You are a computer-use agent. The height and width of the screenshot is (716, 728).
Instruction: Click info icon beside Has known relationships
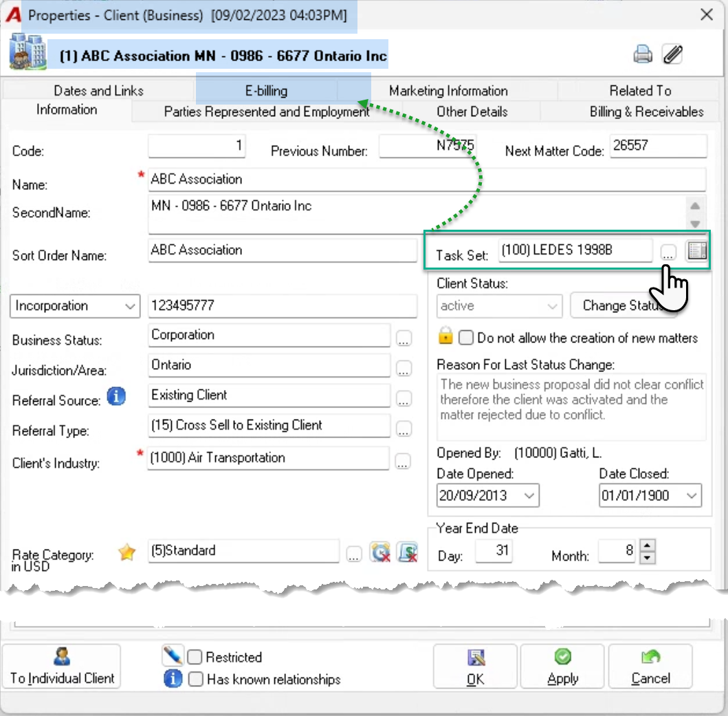173,678
